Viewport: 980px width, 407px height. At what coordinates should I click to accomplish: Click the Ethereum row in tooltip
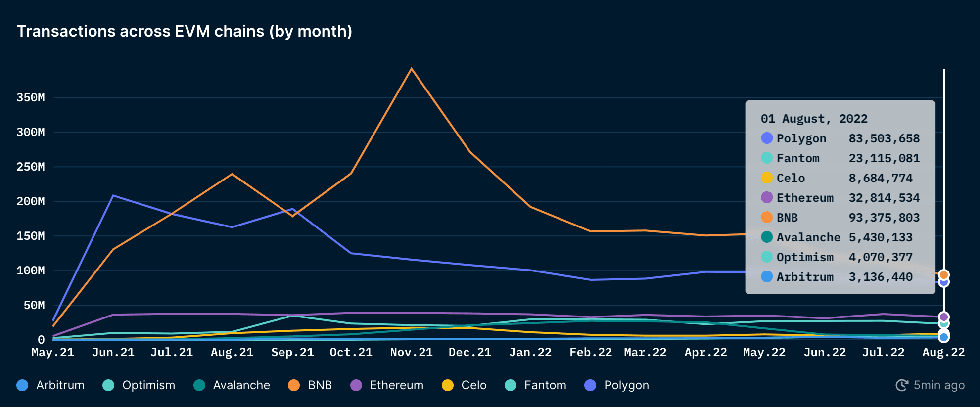840,198
